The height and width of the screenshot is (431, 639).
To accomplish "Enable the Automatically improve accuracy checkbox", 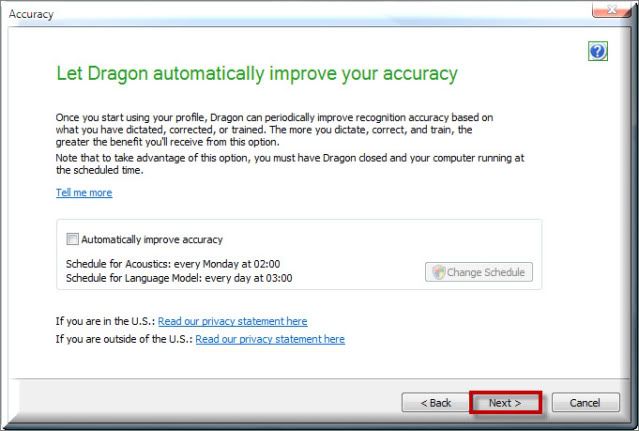I will pyautogui.click(x=72, y=239).
